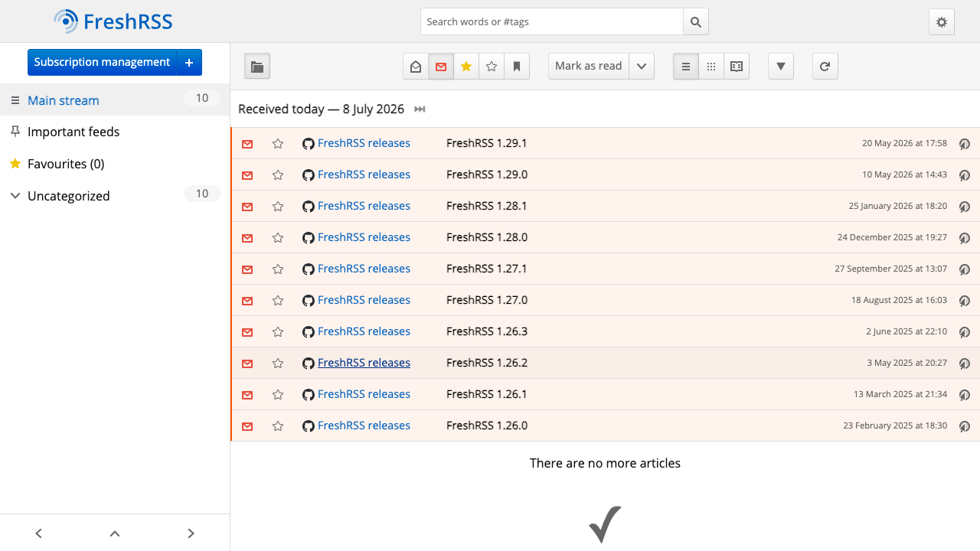Collapse the Uncategorized category chevron
Viewport: 980px width, 551px height.
[15, 196]
